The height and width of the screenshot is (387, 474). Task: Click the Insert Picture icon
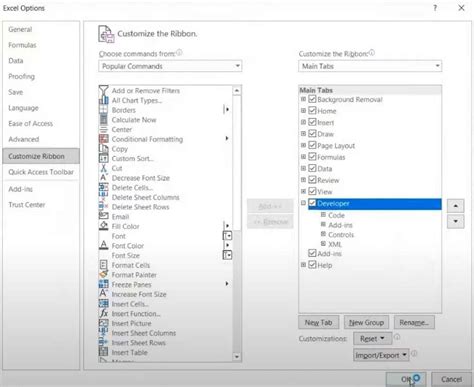tap(104, 323)
